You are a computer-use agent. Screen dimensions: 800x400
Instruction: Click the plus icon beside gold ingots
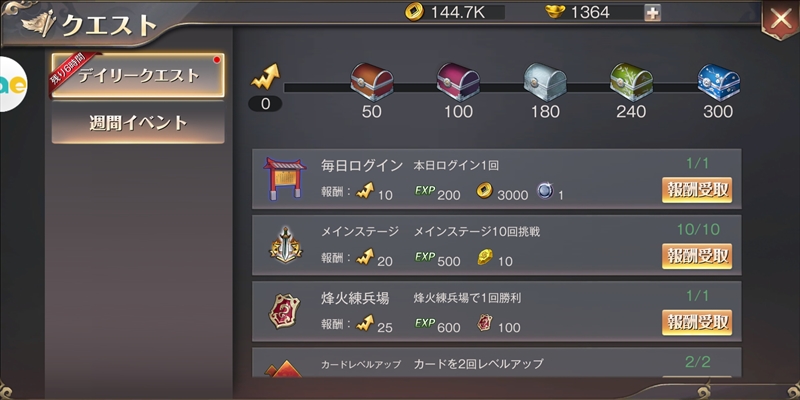[653, 13]
